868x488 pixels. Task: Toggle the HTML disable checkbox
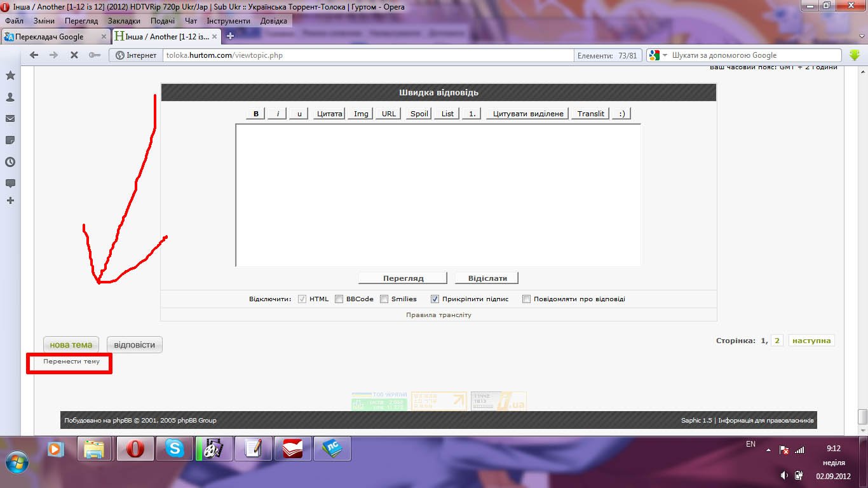point(302,299)
